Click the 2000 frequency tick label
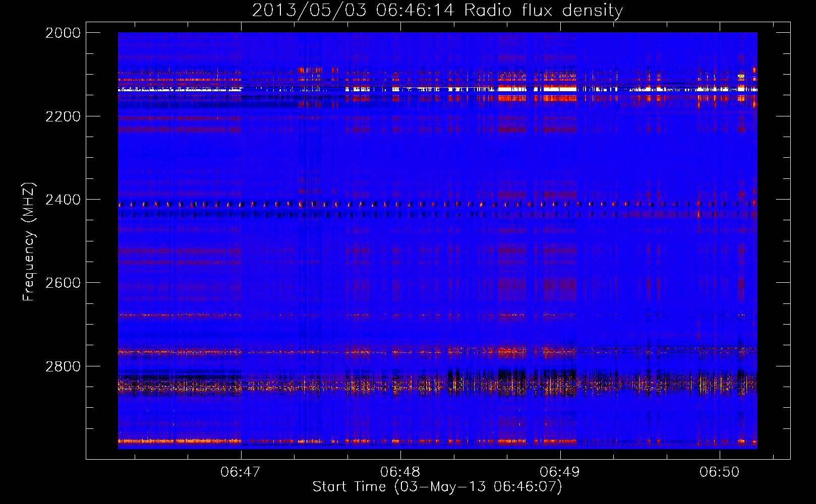816x504 pixels. click(63, 33)
